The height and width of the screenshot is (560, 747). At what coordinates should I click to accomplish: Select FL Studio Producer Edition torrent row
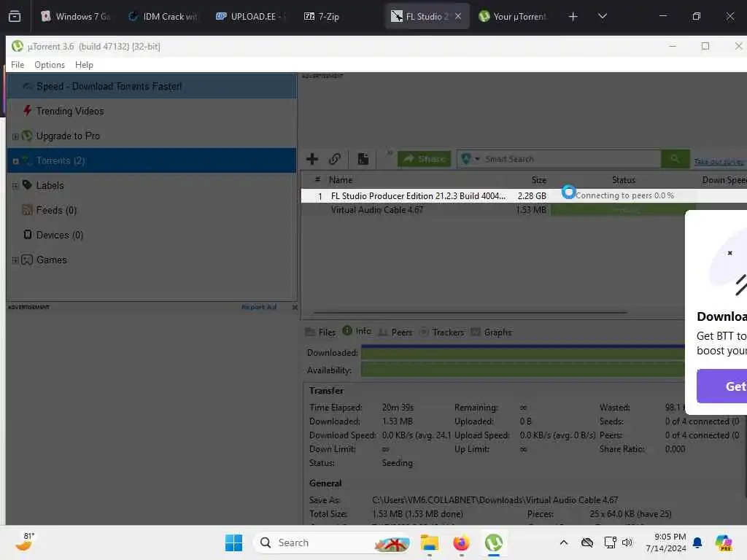coord(524,195)
